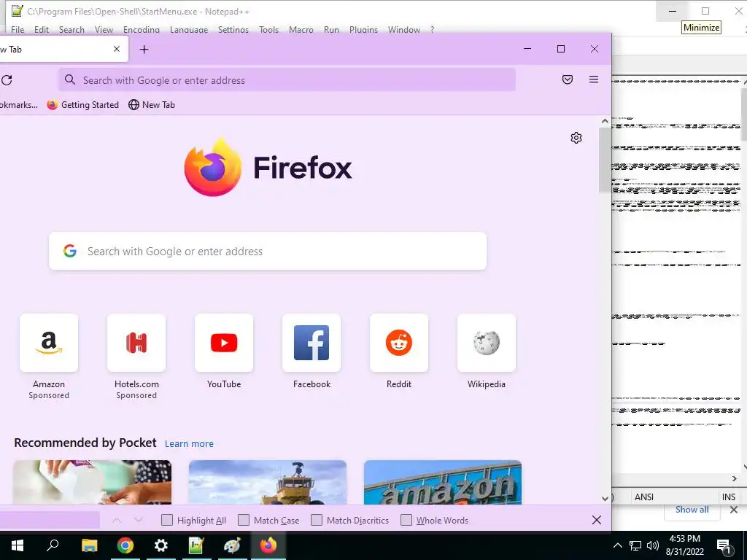
Task: Open the Facebook shortcut tile
Action: pos(311,343)
